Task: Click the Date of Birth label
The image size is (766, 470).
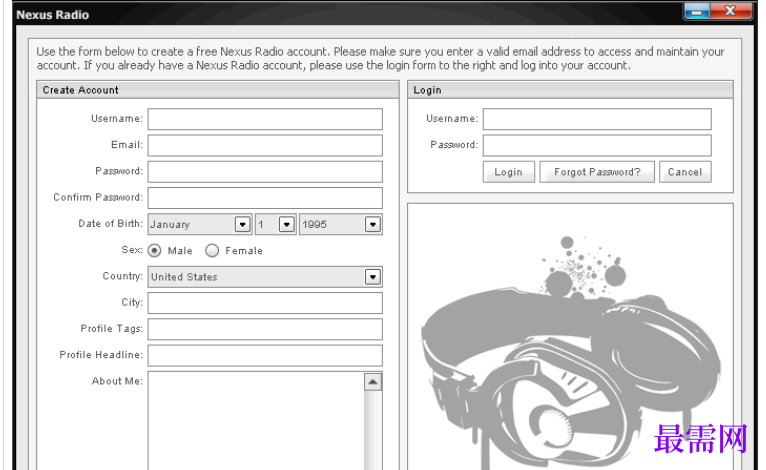Action: click(110, 223)
